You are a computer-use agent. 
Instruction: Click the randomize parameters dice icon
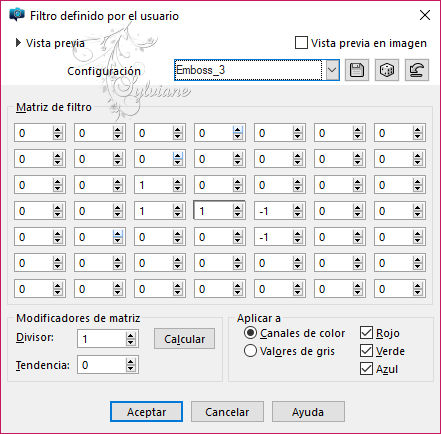coord(387,70)
